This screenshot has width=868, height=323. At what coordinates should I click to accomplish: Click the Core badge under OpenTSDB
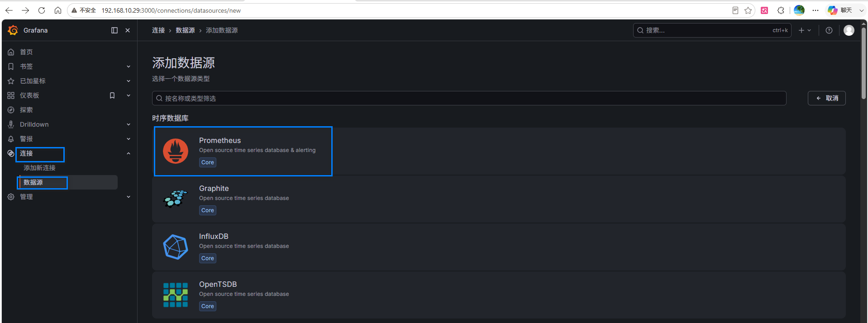tap(208, 306)
